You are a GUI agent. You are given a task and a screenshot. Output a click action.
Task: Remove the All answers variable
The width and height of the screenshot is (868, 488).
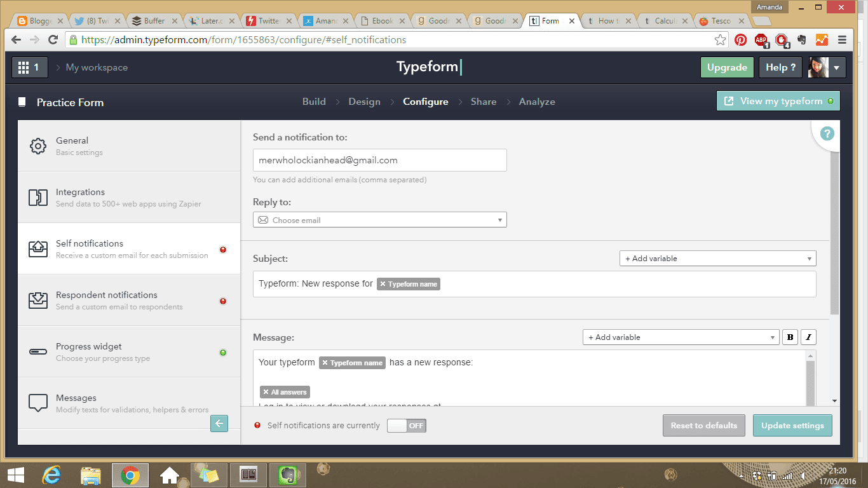(x=266, y=392)
